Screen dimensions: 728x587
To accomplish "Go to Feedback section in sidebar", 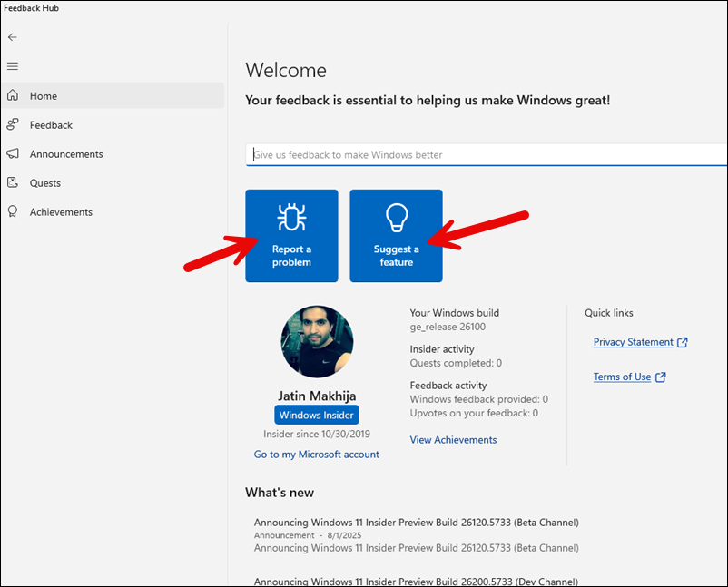I will (x=113, y=125).
